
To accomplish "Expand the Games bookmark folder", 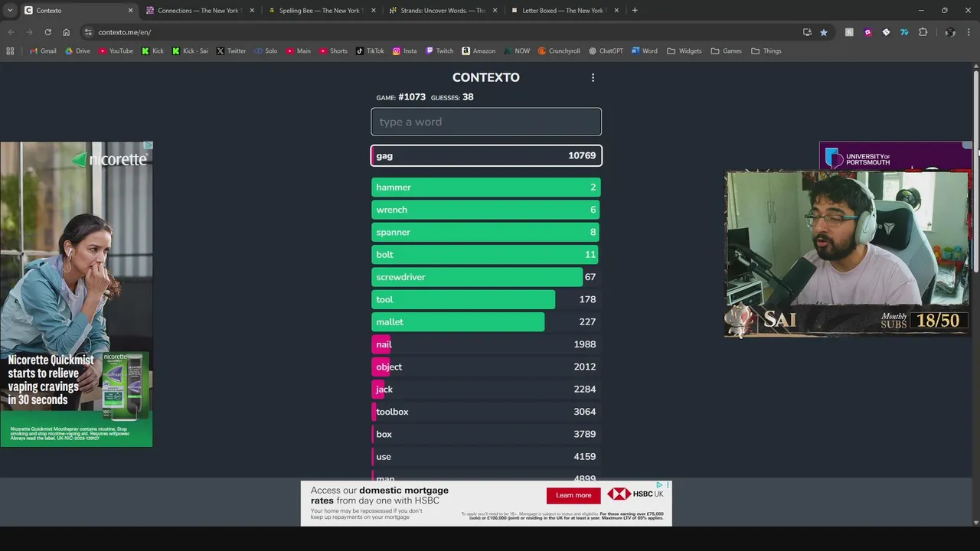I will pyautogui.click(x=726, y=51).
